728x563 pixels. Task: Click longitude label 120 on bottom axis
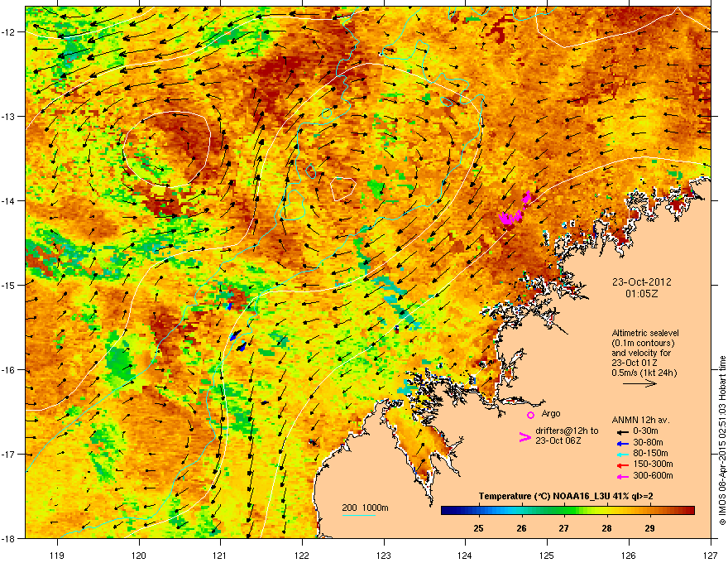tap(139, 555)
